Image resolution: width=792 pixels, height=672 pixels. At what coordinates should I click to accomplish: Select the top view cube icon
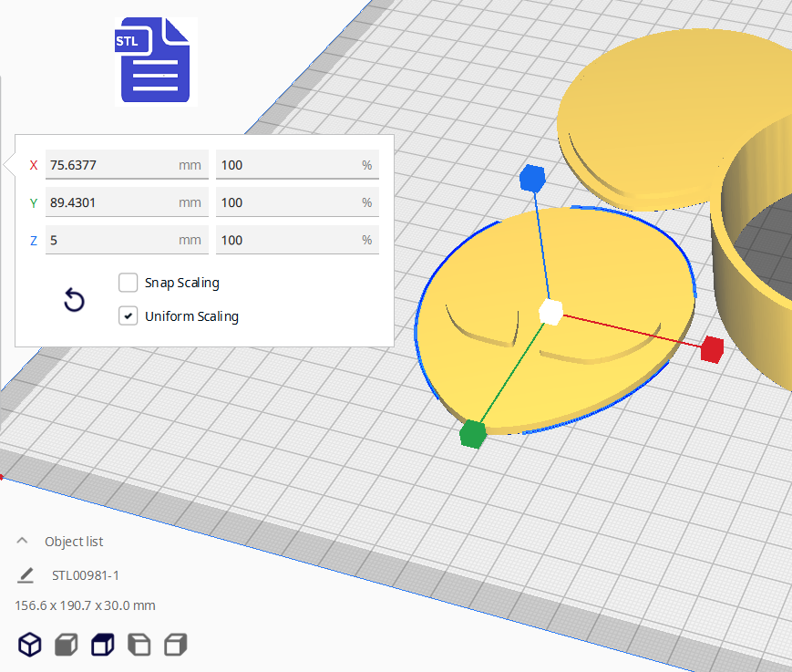102,645
